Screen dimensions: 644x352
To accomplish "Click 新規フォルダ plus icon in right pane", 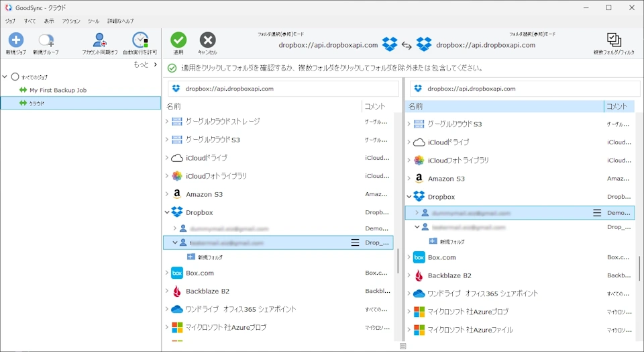I will pyautogui.click(x=433, y=241).
